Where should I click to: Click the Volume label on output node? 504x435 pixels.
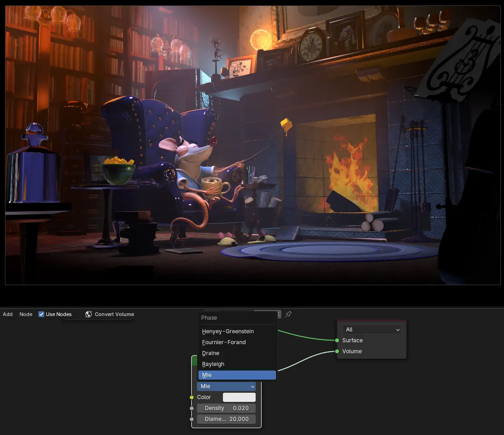point(352,351)
